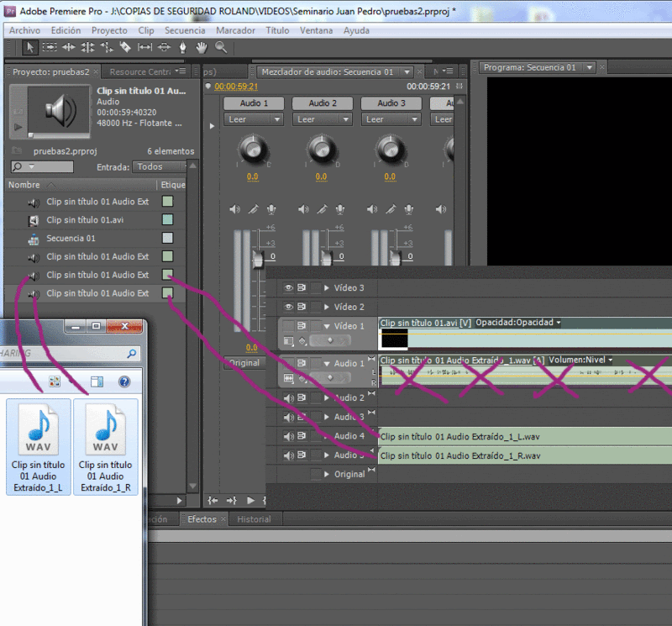The height and width of the screenshot is (626, 672).
Task: Mute the Audio 3 timeline track speaker
Action: [x=288, y=417]
